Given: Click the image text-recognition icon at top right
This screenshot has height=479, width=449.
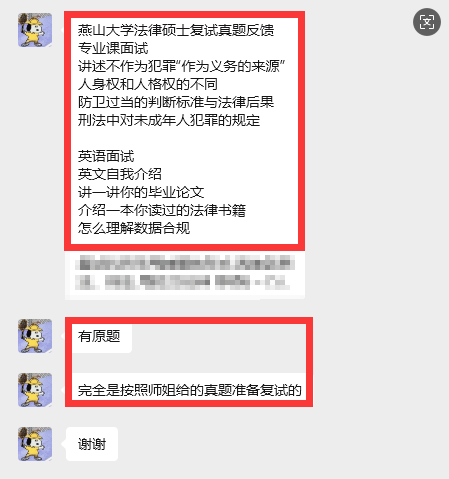Looking at the screenshot, I should [427, 22].
